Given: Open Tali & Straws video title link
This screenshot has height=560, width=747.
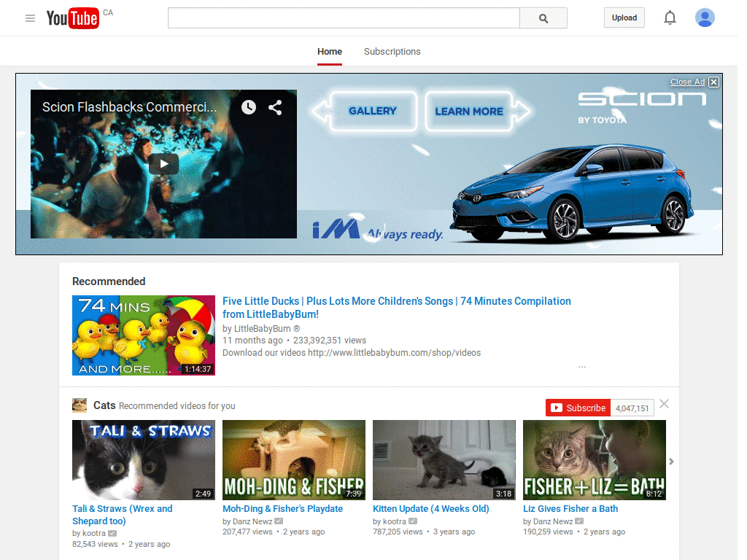Looking at the screenshot, I should pos(123,515).
